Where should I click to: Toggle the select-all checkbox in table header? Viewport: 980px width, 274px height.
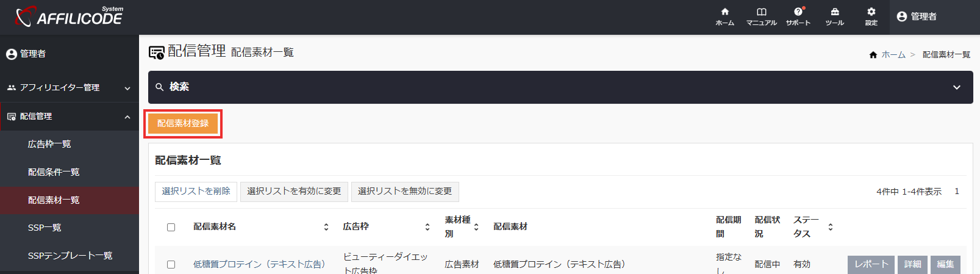(171, 227)
